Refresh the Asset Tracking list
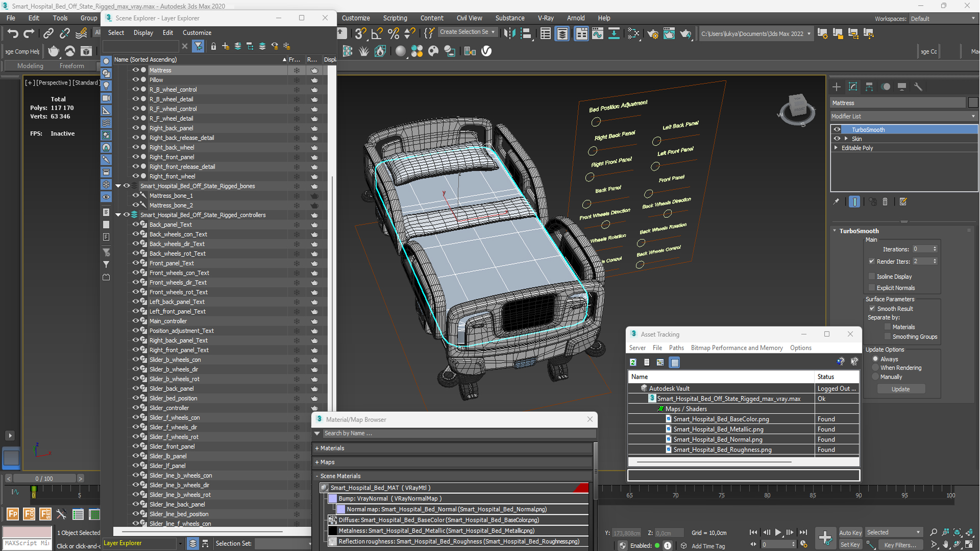This screenshot has height=551, width=980. 633,362
